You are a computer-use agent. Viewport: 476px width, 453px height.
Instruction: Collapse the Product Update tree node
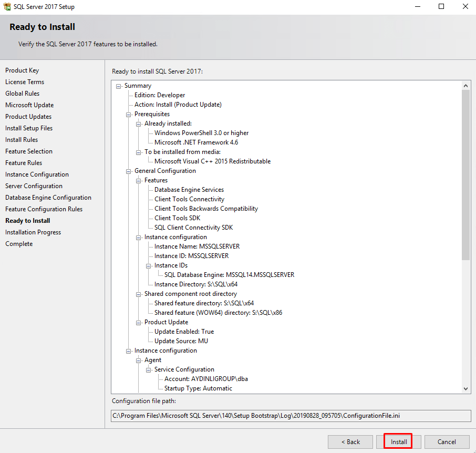click(x=139, y=322)
